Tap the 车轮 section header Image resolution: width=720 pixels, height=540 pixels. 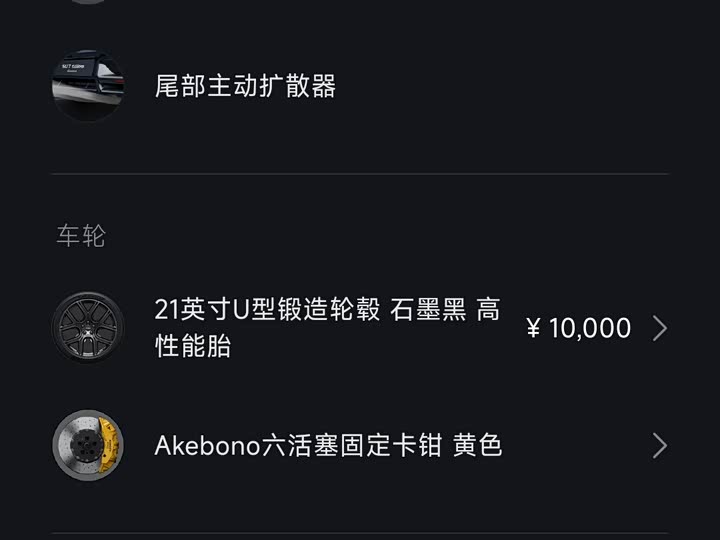[x=80, y=236]
